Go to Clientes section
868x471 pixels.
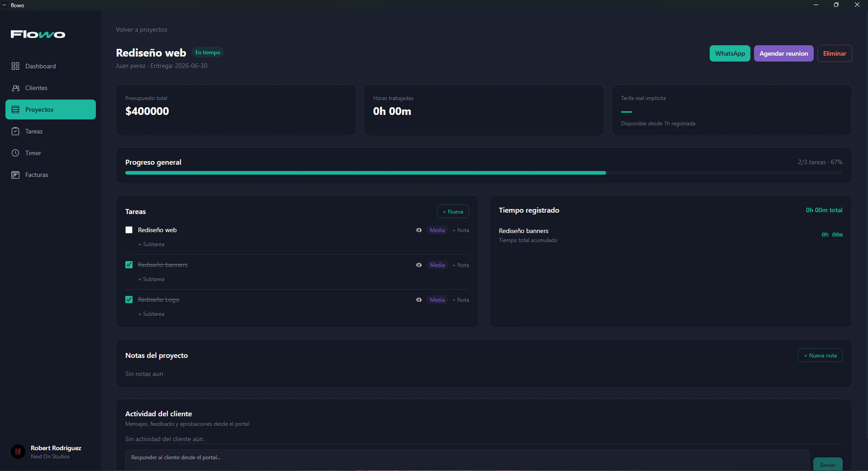[51, 88]
